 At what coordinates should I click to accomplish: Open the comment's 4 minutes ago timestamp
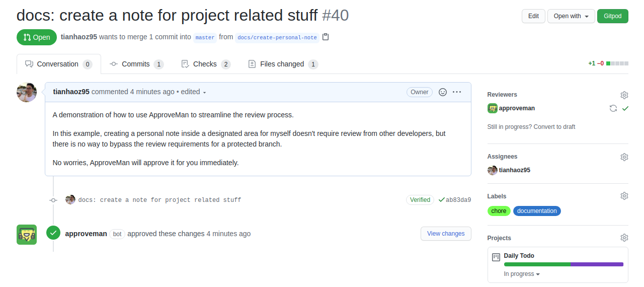[x=152, y=92]
